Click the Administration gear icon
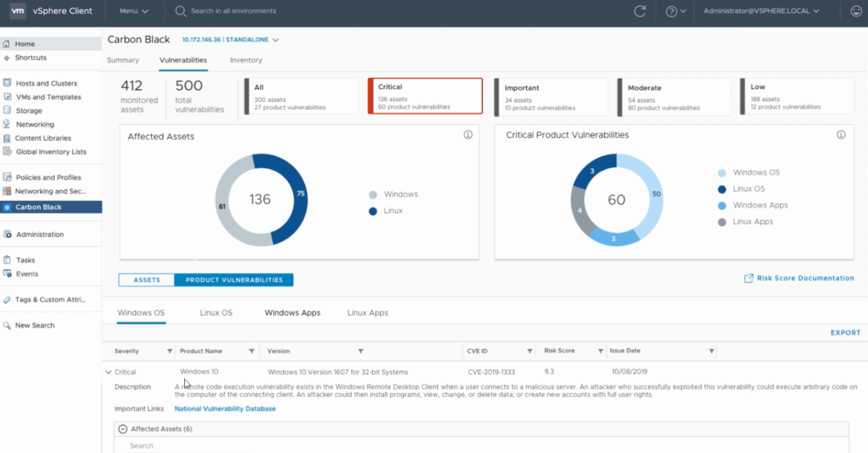This screenshot has width=868, height=453. coord(7,235)
